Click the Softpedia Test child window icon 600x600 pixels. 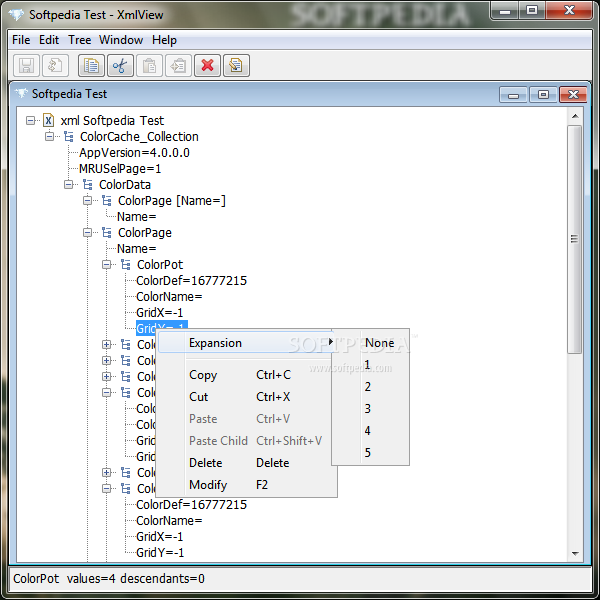(21, 94)
